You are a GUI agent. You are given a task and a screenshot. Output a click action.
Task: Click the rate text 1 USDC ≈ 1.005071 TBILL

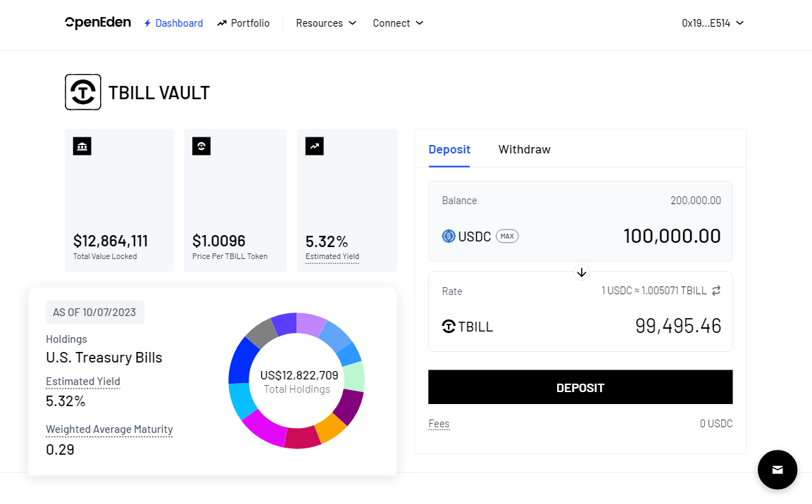tap(654, 291)
